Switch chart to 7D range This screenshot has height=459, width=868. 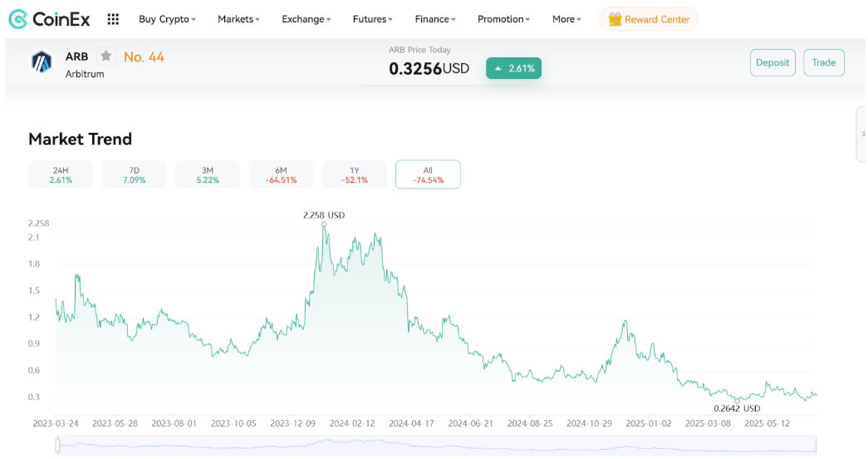(134, 175)
